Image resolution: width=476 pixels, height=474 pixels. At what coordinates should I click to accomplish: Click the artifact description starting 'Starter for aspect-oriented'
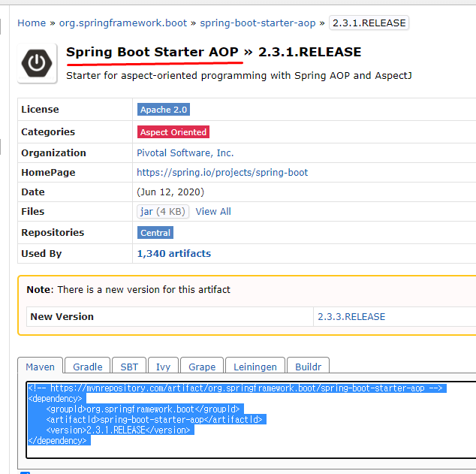coord(239,76)
